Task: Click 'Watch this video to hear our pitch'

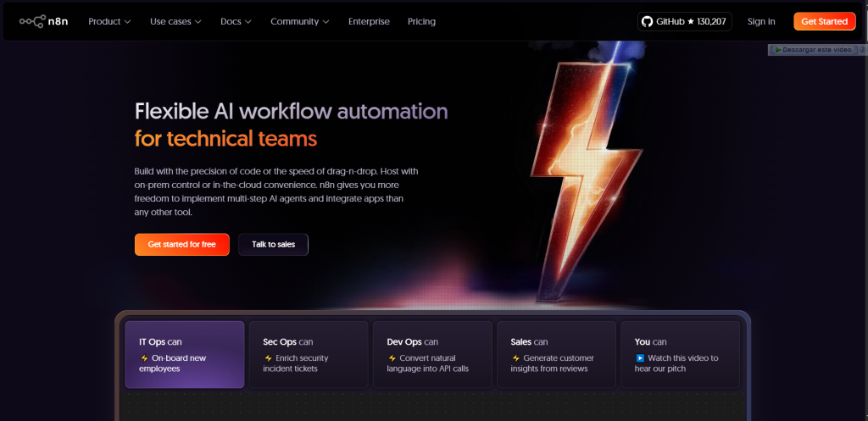Action: click(x=677, y=363)
